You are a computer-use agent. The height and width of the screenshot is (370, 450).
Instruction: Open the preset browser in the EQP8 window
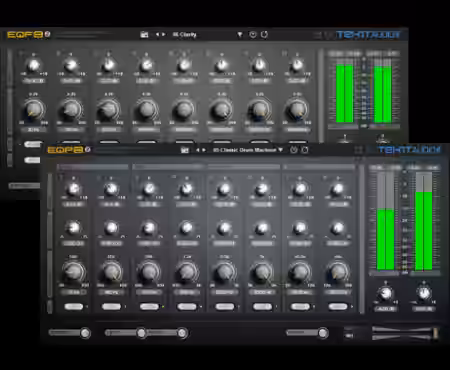coord(184,150)
